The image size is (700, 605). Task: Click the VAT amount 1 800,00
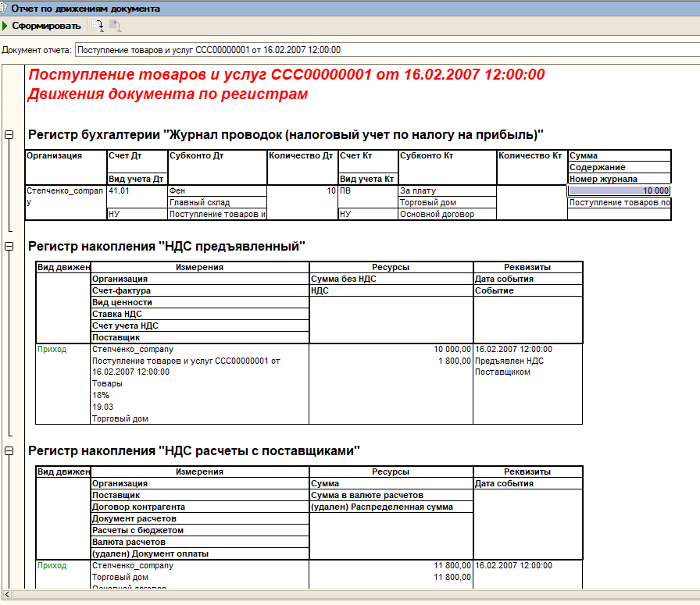(x=455, y=361)
